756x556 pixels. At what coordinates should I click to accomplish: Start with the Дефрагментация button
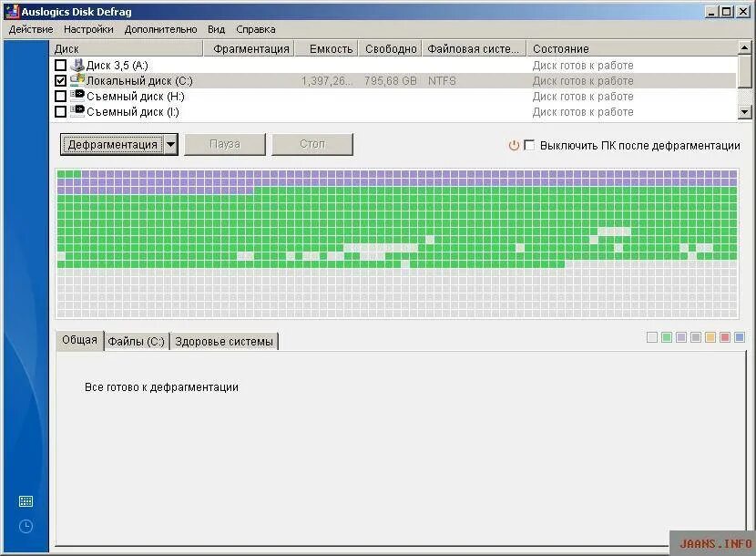pos(112,144)
